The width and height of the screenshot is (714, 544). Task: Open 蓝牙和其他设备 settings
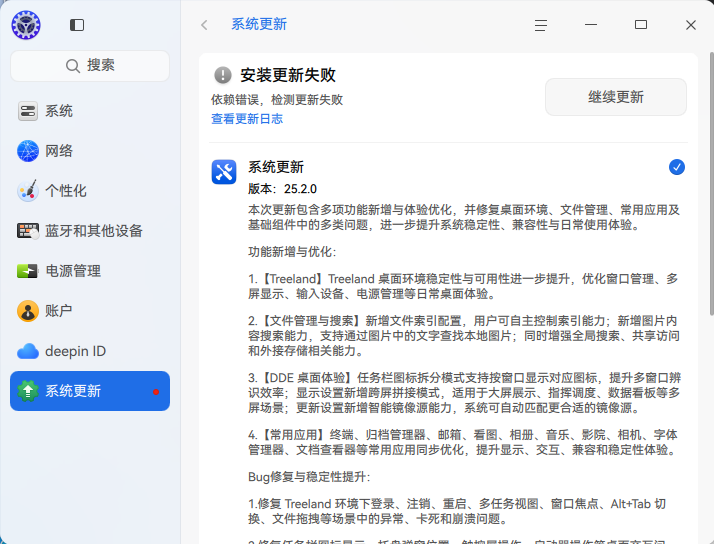pos(90,231)
